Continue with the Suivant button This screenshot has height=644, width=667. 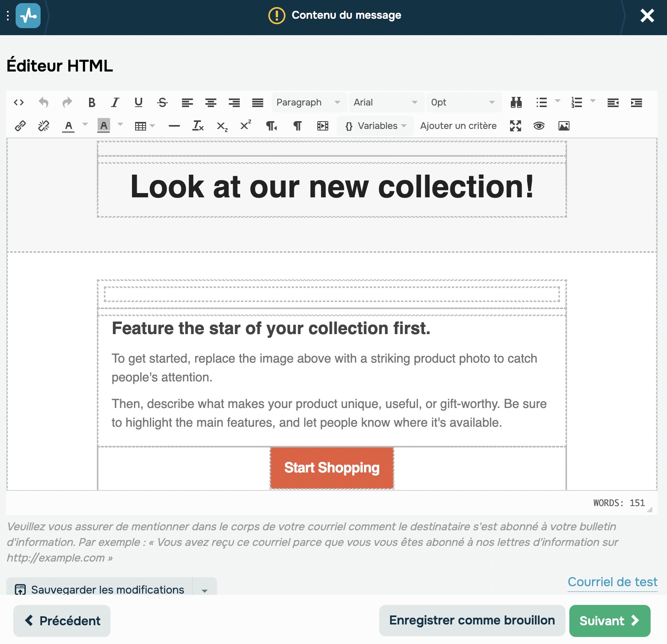[610, 621]
